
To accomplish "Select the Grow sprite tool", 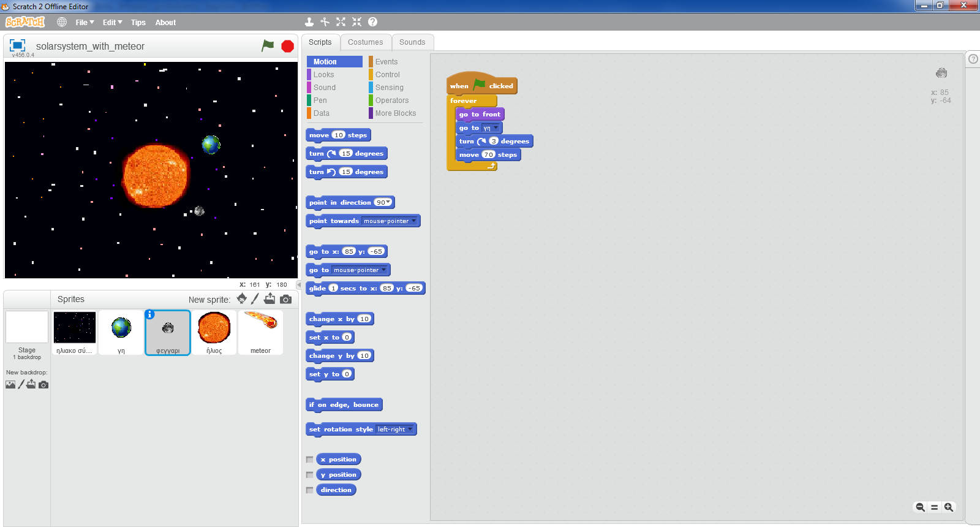I will (x=341, y=22).
